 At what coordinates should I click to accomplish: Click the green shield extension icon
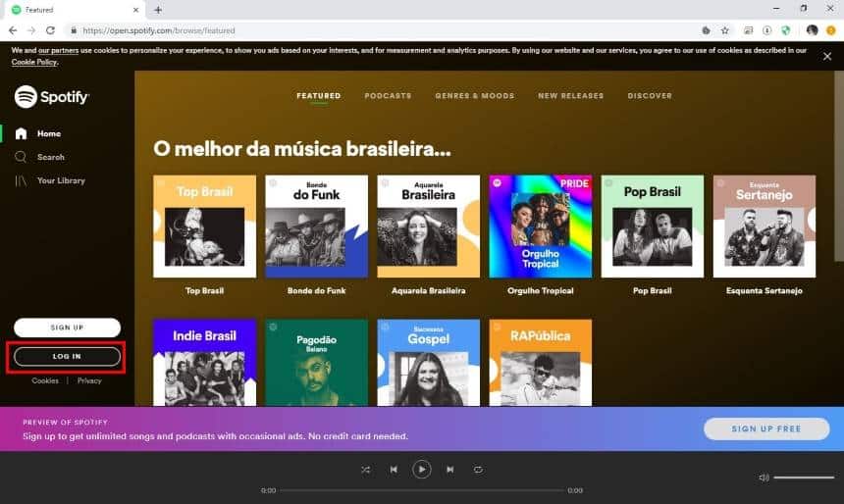click(x=786, y=30)
